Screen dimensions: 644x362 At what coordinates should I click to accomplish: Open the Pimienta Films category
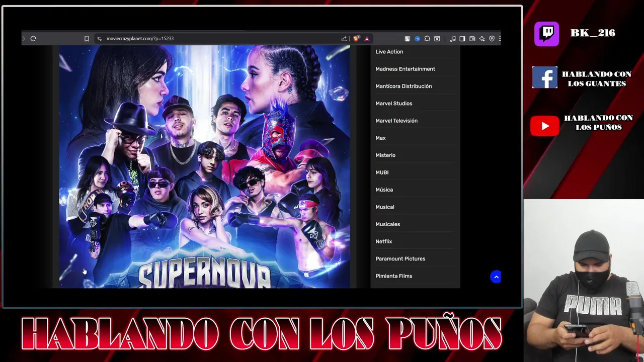[x=393, y=276]
